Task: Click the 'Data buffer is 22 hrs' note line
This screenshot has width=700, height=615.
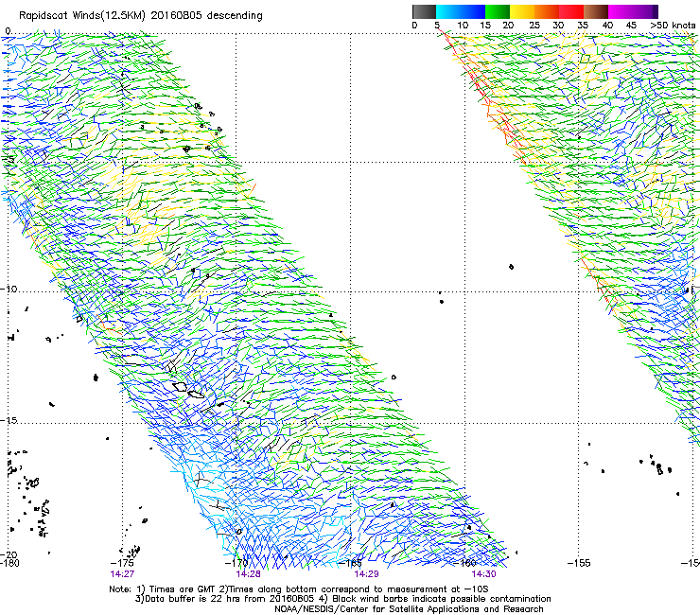Action: pos(342,599)
